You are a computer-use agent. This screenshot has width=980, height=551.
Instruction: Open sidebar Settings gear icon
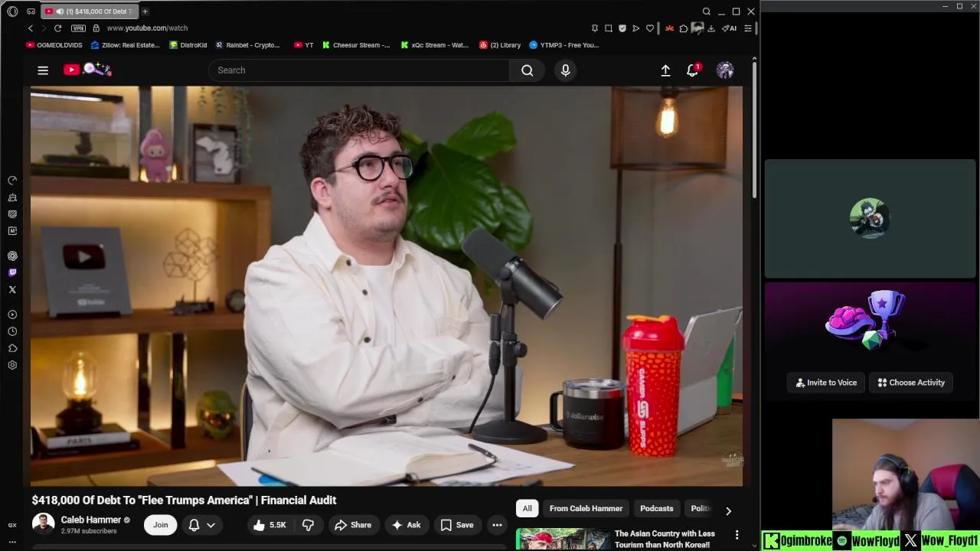(12, 365)
